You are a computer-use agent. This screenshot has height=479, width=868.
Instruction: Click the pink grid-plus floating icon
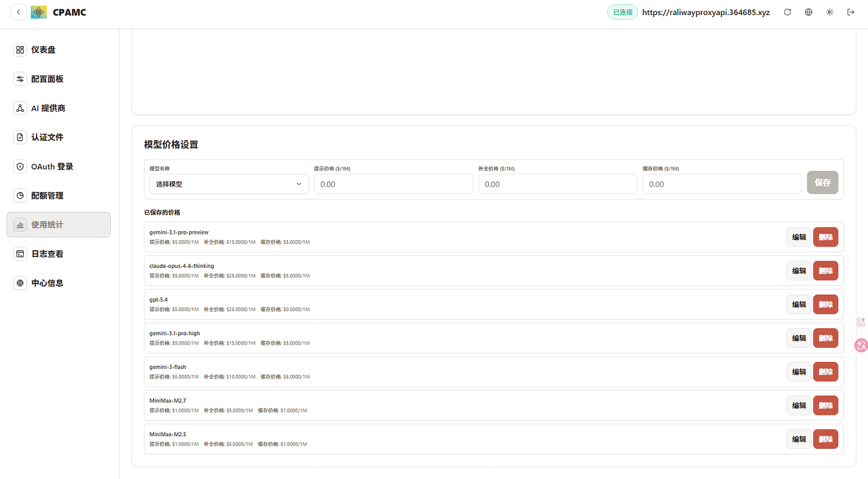coord(861,322)
